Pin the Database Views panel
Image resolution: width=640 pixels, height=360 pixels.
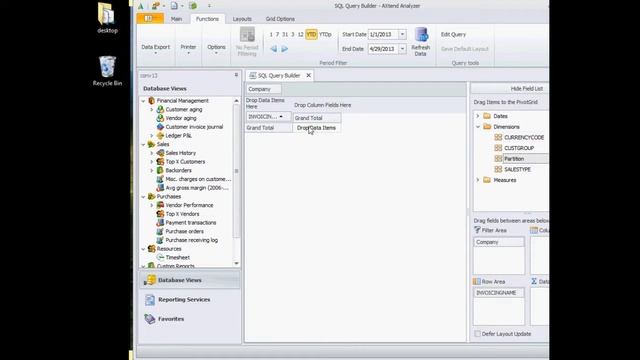236,75
